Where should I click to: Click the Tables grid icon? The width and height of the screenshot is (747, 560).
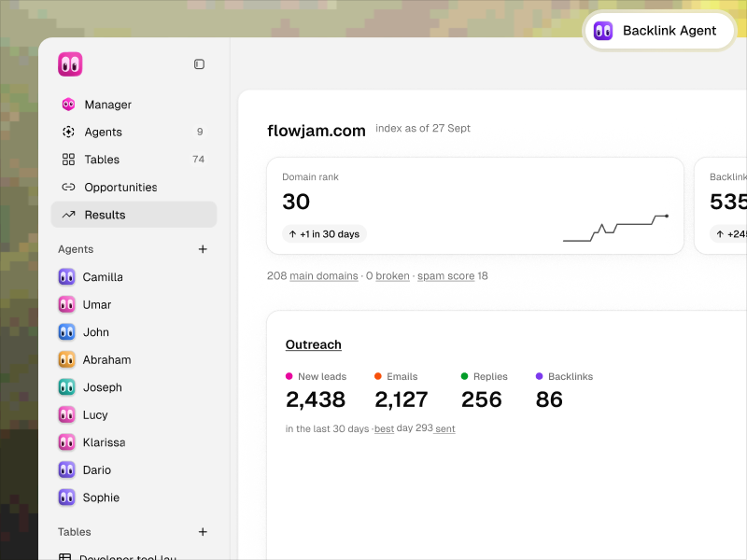point(68,160)
